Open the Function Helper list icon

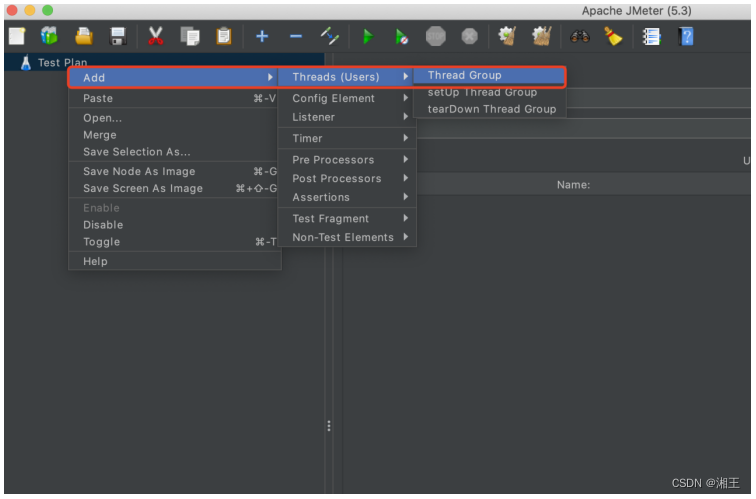point(651,36)
